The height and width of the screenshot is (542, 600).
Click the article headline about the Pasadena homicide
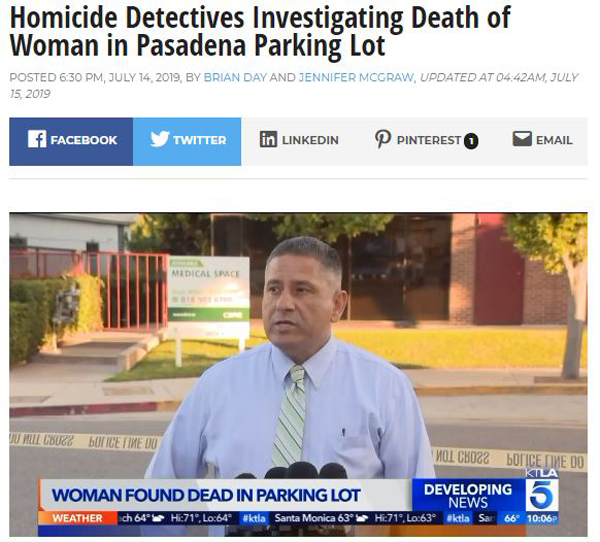[x=260, y=31]
